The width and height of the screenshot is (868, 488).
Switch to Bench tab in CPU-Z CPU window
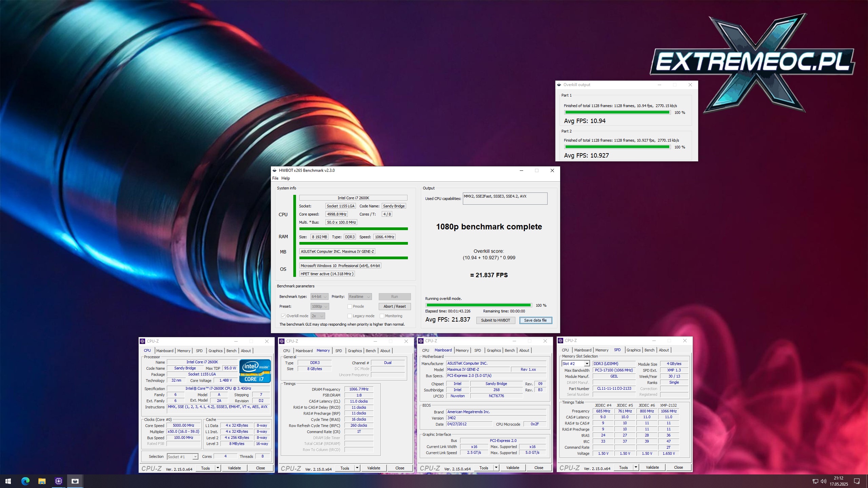[231, 351]
